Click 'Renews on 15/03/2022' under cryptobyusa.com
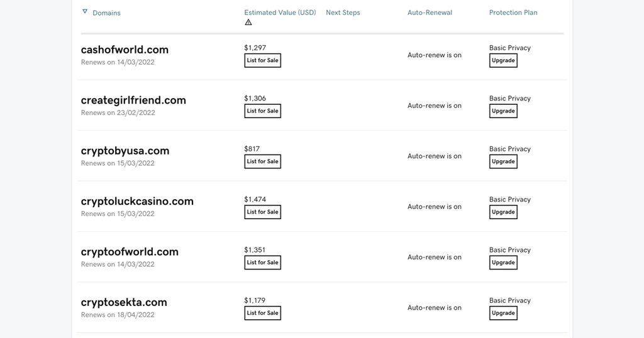Screen dimensions: 644x338 click(x=118, y=163)
